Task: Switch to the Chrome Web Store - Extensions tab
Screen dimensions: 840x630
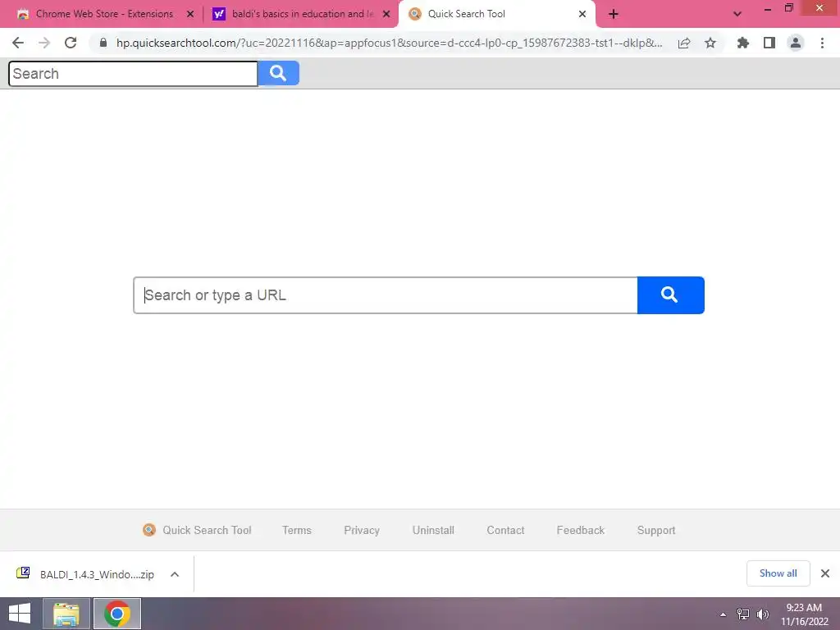Action: (x=104, y=14)
